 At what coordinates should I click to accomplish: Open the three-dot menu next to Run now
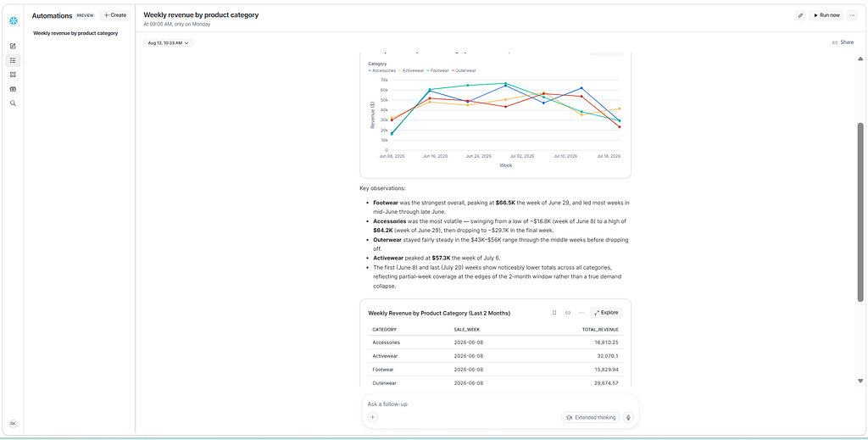[x=852, y=15]
